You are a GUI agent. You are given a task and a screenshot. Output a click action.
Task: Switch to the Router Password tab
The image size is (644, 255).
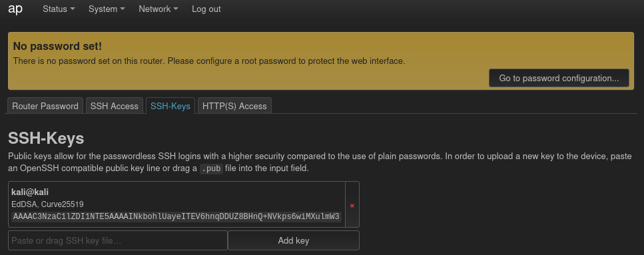coord(45,106)
